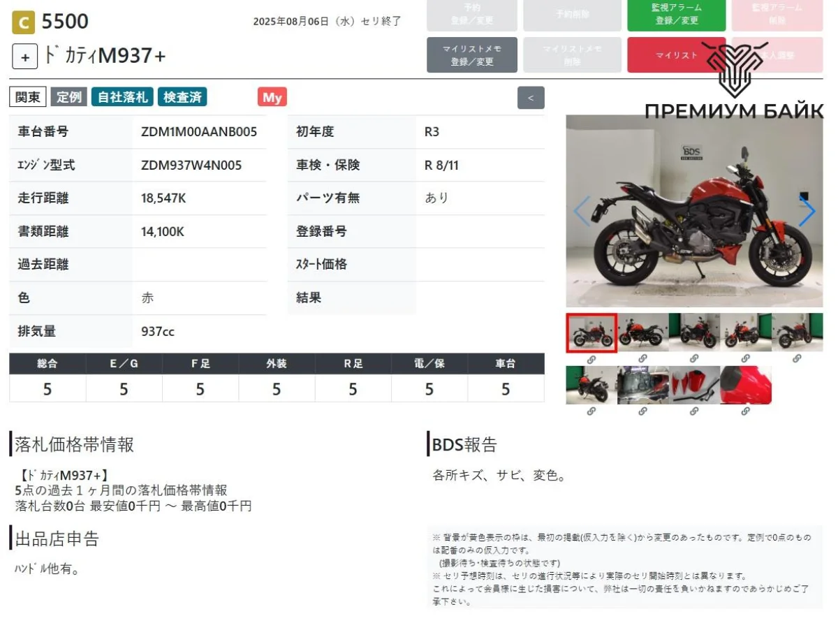The width and height of the screenshot is (838, 644).
Task: Click the red マイリスト button
Action: 676,55
